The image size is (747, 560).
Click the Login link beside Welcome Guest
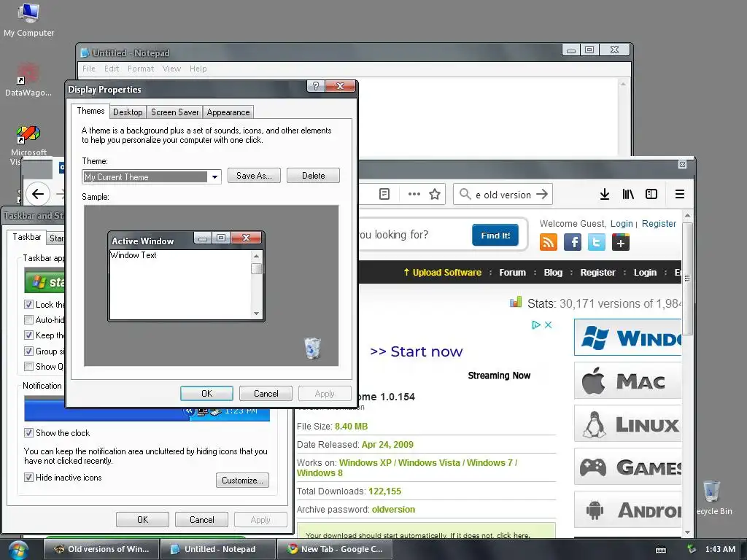point(622,223)
